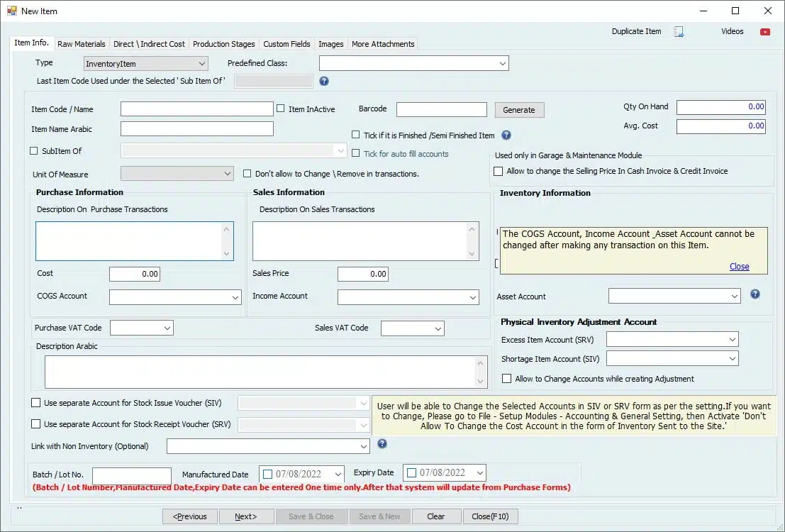Open the Type dropdown showing InventoryItem
Image resolution: width=785 pixels, height=532 pixels.
[x=145, y=64]
